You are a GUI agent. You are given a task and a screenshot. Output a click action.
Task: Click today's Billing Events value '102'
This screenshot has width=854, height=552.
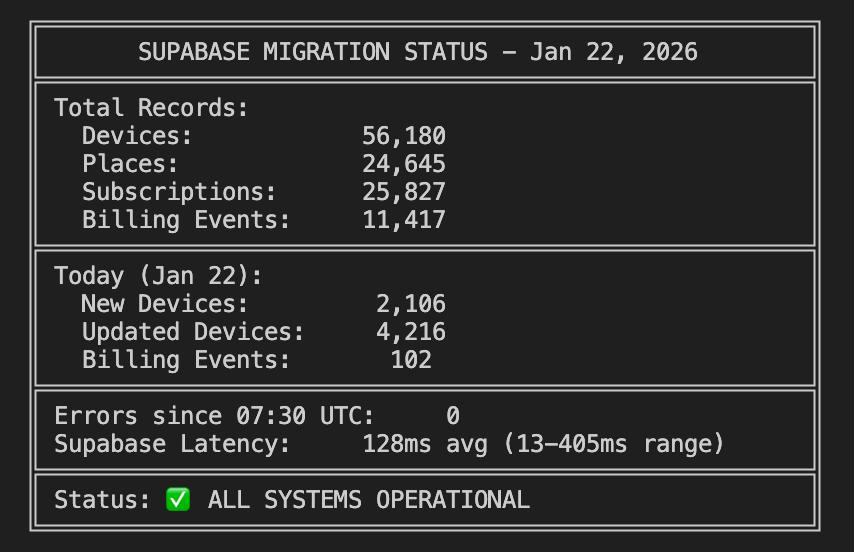pyautogui.click(x=411, y=360)
